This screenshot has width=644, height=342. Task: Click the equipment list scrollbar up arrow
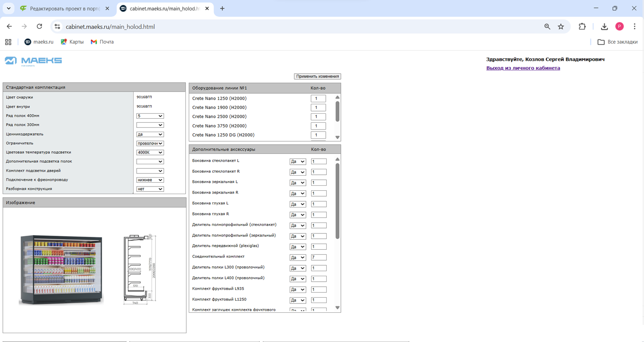coord(337,97)
